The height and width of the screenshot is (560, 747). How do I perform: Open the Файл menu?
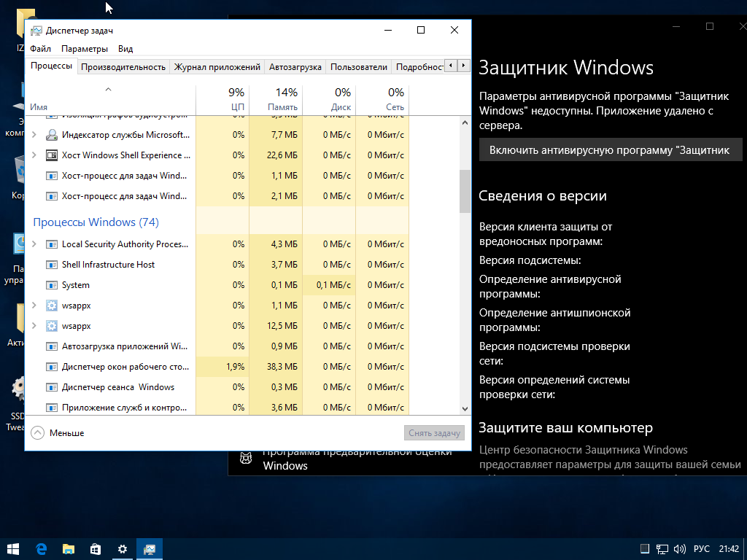point(41,49)
